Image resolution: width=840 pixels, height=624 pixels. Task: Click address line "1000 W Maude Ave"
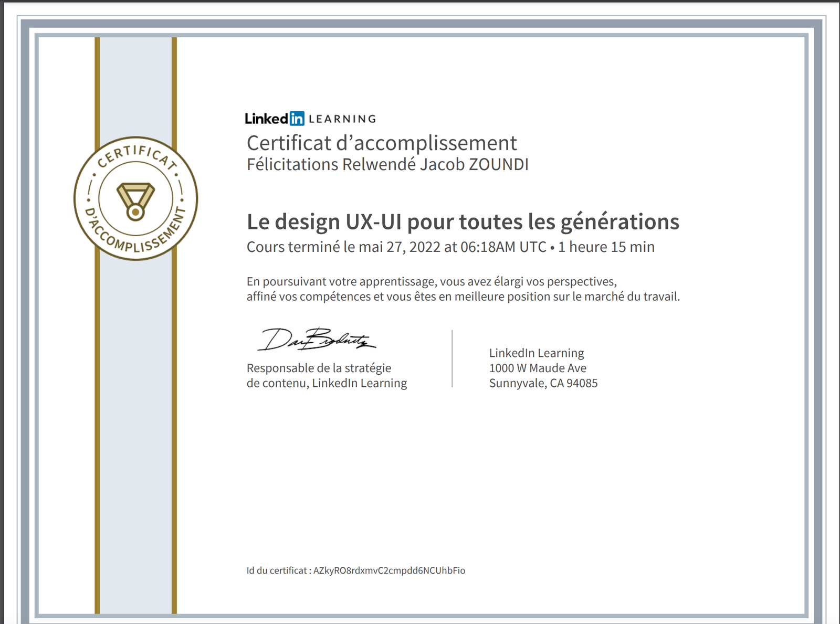(538, 368)
